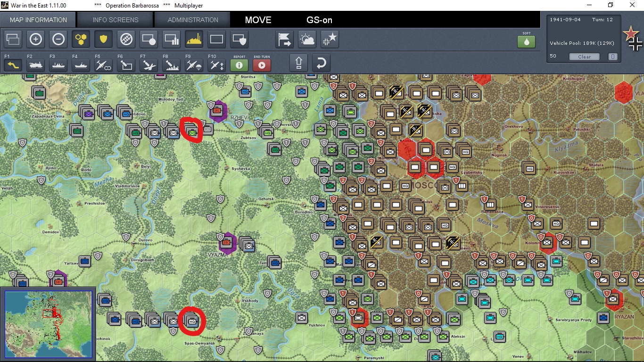Click the cross-and-star battle sites icon
The height and width of the screenshot is (362, 644).
click(330, 40)
